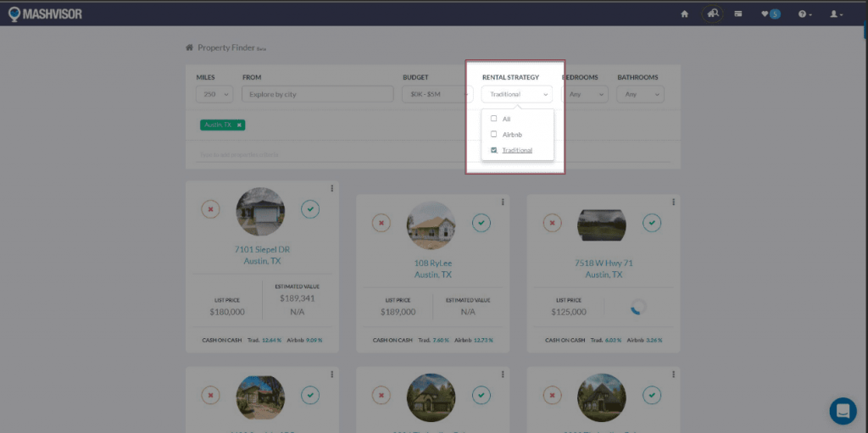Approve the 108 RyLee property with checkmark
Screen dimensions: 868x433
click(481, 223)
